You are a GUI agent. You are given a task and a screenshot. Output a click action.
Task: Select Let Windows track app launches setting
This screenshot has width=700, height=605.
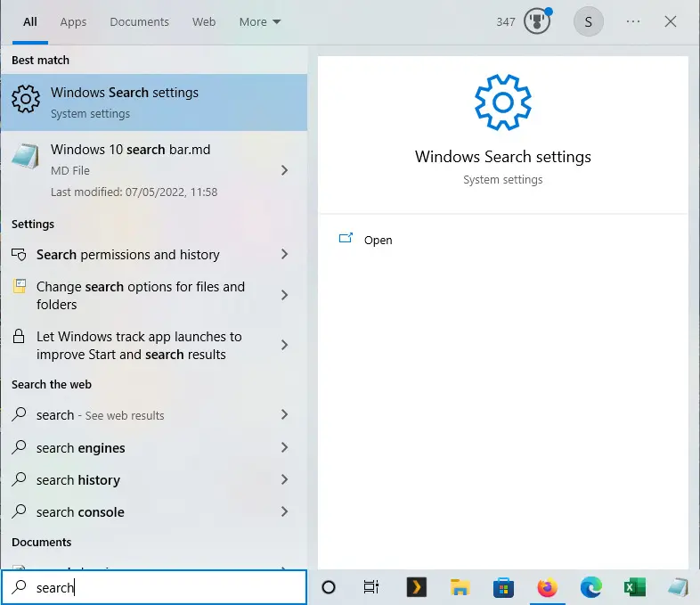(154, 345)
